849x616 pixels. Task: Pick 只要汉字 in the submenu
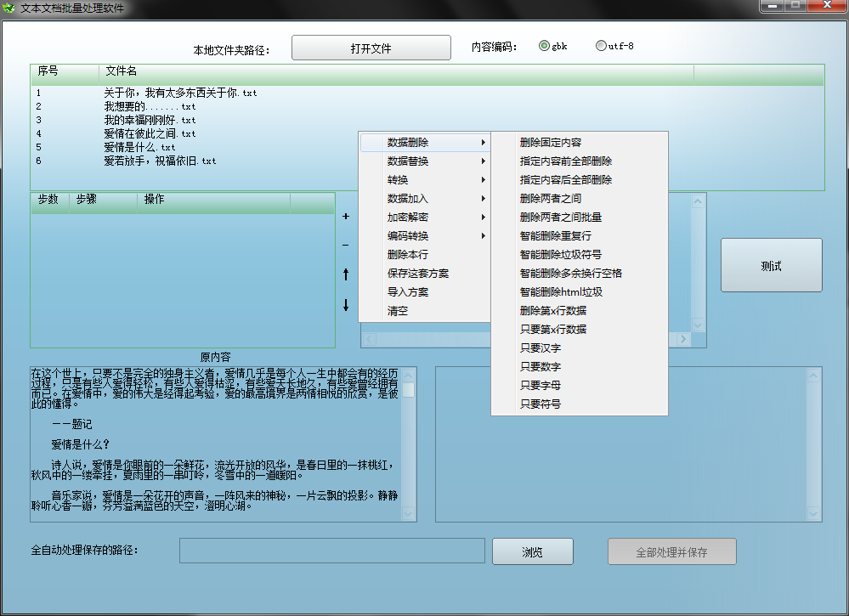[541, 348]
